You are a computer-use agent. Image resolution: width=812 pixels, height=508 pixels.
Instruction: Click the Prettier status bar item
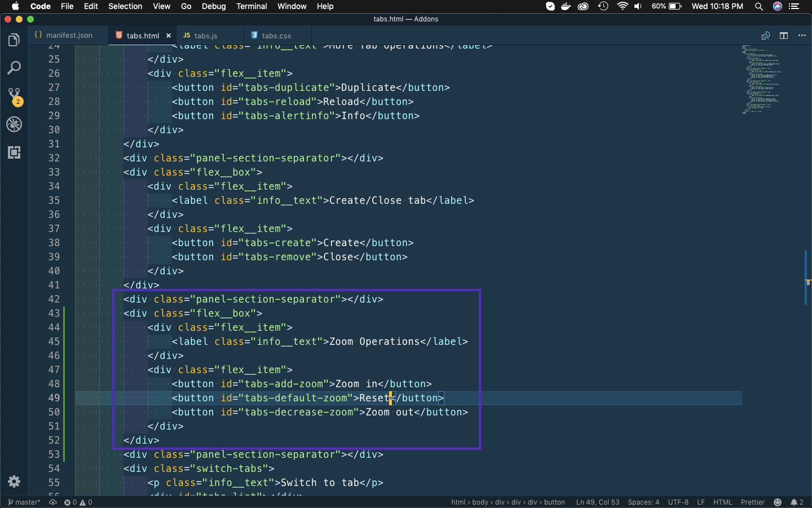753,502
